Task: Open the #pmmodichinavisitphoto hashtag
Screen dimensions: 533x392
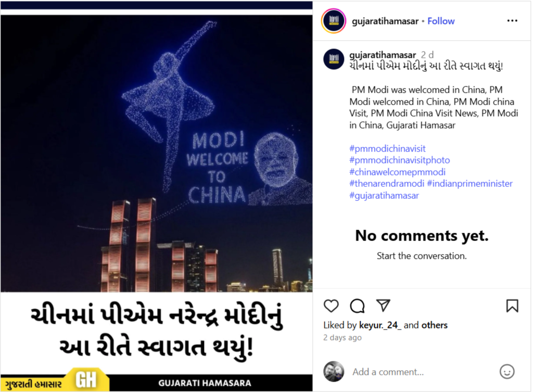Action: click(399, 160)
